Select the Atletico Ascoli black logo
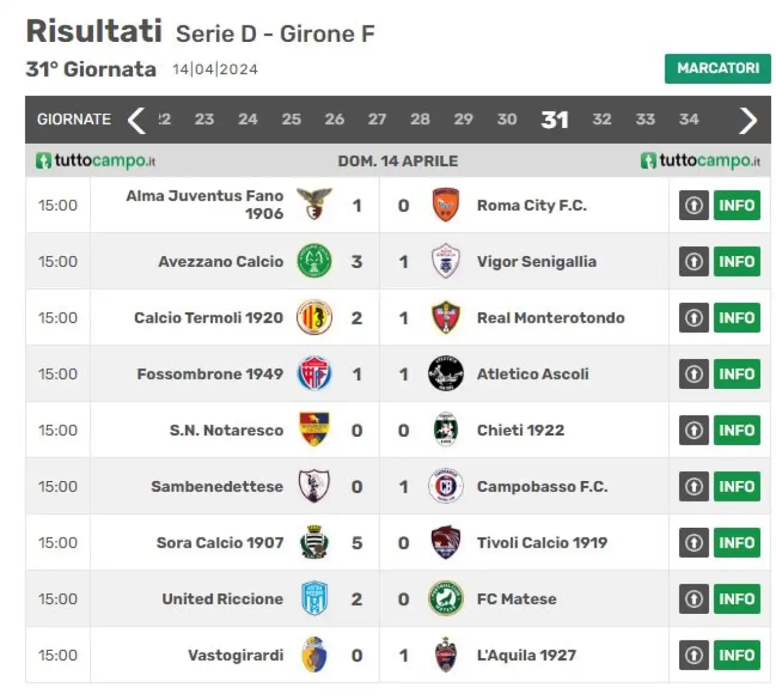776x700 pixels. tap(446, 374)
